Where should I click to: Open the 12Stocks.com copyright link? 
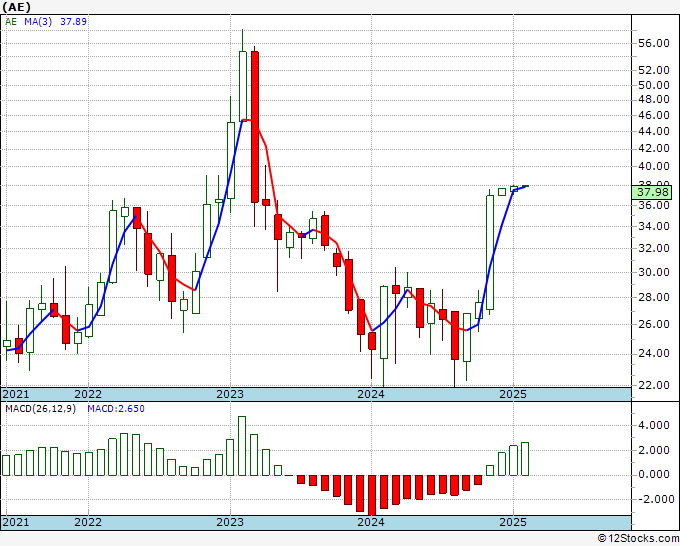tap(638, 539)
